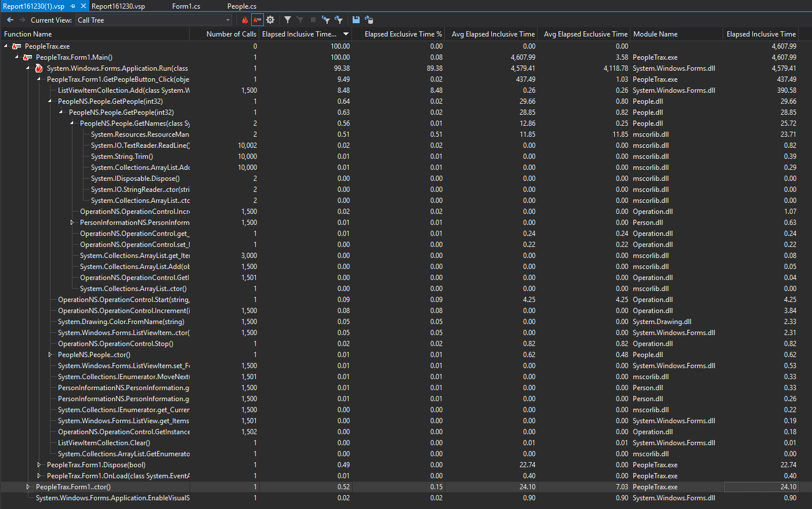Redo the filter action
This screenshot has width=812, height=509.
pos(339,19)
